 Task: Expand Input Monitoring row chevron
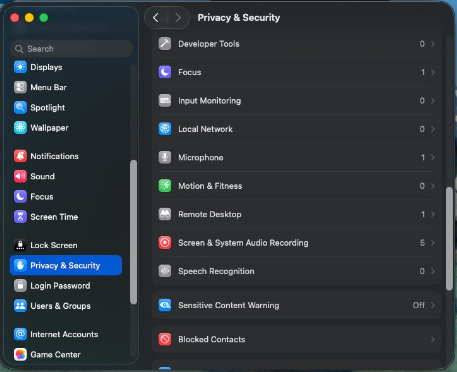coord(433,101)
